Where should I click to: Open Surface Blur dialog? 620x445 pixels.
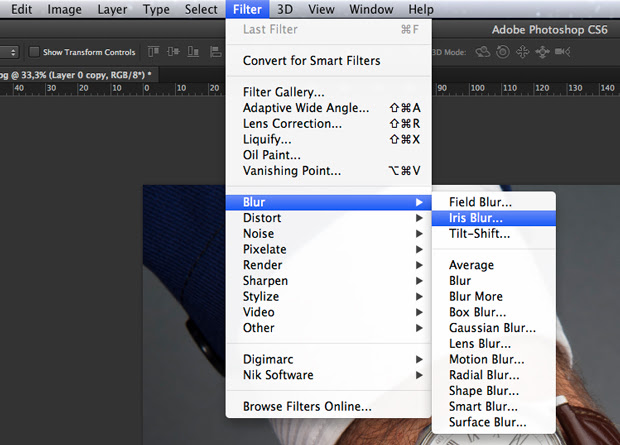[494, 422]
